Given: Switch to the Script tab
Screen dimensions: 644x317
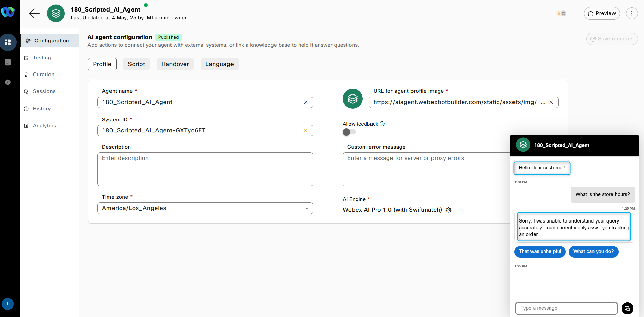Looking at the screenshot, I should tap(136, 64).
